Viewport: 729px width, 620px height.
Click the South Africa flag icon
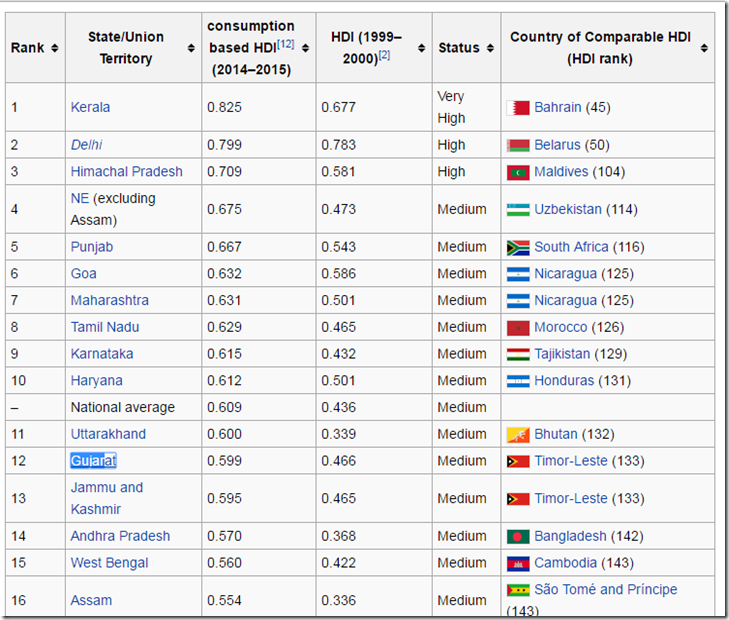click(x=518, y=248)
